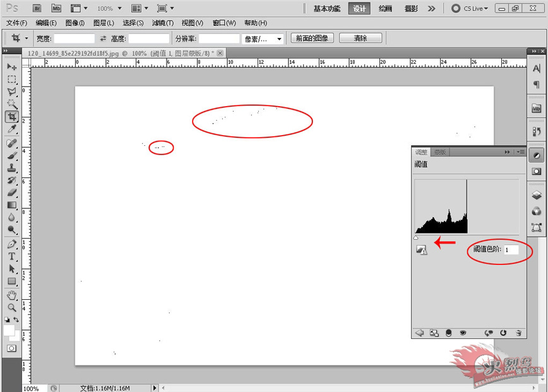Select the Move tool
The height and width of the screenshot is (392, 548).
pos(11,67)
